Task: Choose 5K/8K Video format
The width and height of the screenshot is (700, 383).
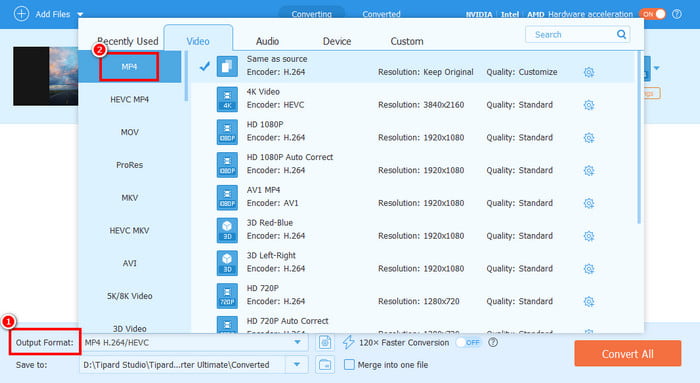Action: [x=129, y=296]
